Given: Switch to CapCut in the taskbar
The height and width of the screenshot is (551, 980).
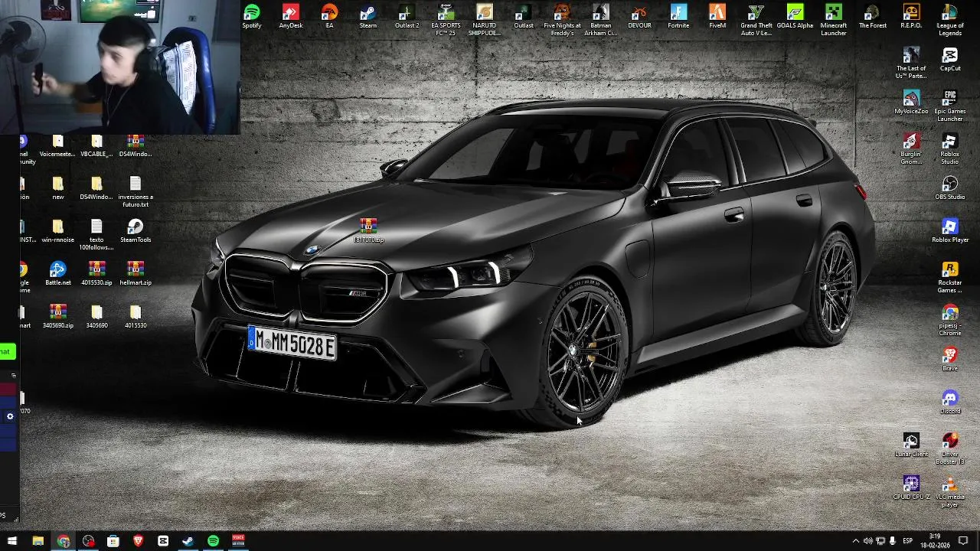Looking at the screenshot, I should click(163, 541).
